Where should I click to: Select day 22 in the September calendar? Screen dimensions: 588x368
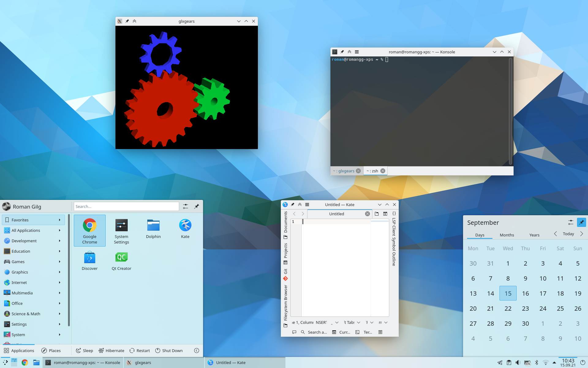point(508,309)
